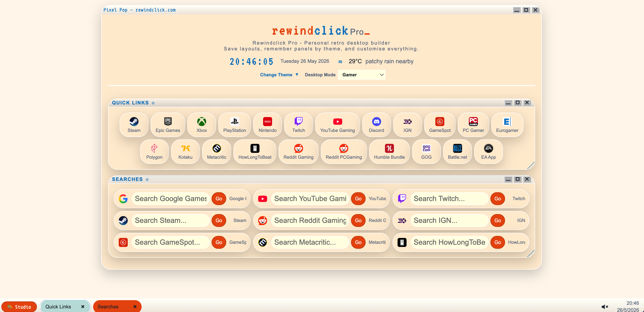Click Go for Twitch search

(497, 199)
